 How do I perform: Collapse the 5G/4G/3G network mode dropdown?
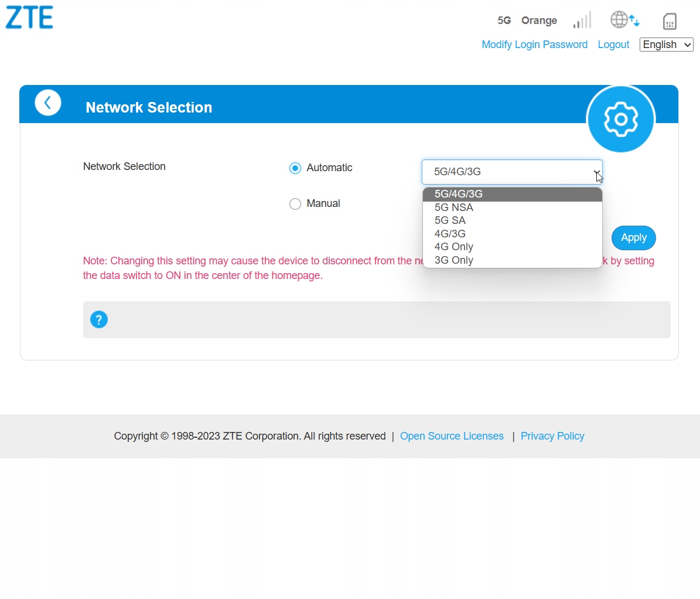click(512, 172)
